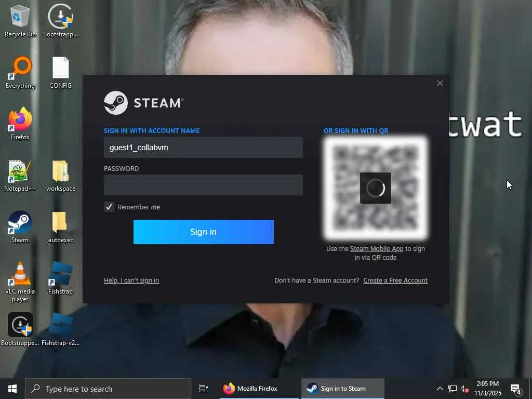Close the Steam sign-in dialog

click(x=440, y=83)
